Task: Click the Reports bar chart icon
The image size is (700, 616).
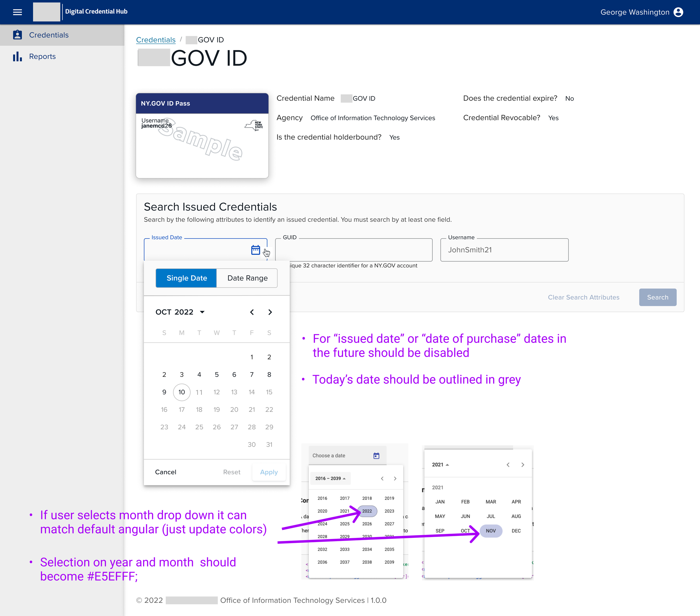Action: pos(17,57)
